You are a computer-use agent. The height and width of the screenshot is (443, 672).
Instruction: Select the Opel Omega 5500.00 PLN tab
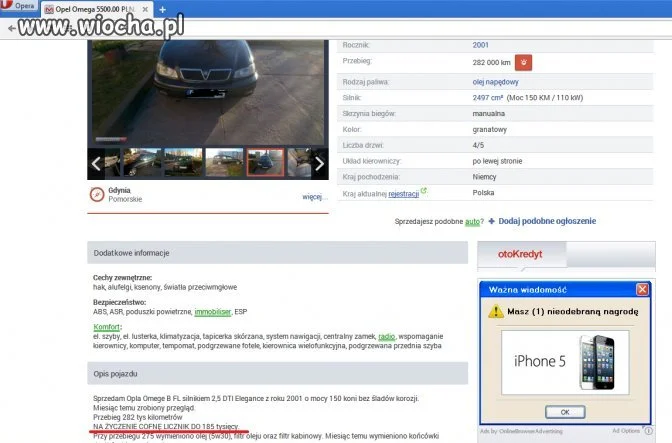[x=96, y=9]
